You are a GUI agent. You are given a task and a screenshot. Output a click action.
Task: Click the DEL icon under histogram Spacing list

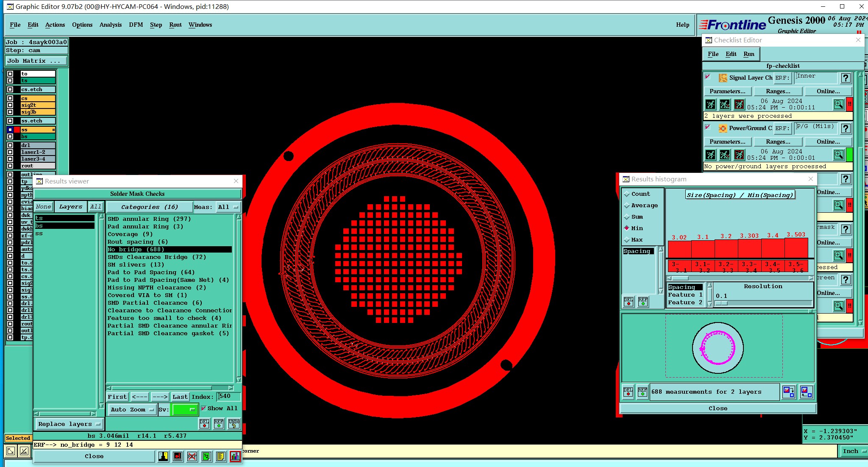629,301
